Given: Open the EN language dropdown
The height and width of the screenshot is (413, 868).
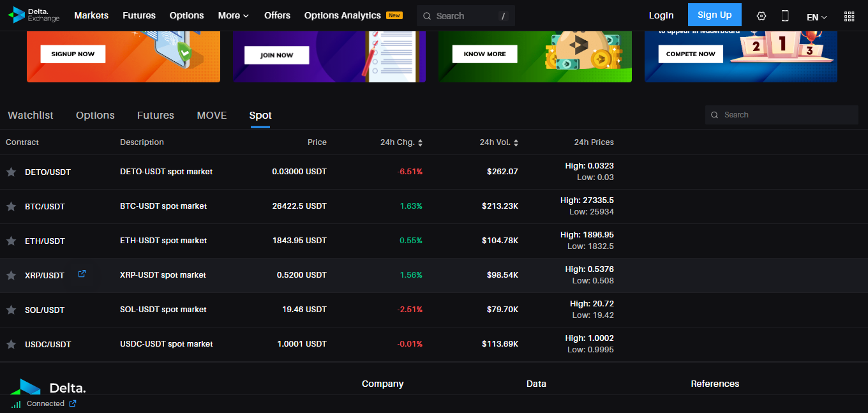Looking at the screenshot, I should pyautogui.click(x=817, y=17).
